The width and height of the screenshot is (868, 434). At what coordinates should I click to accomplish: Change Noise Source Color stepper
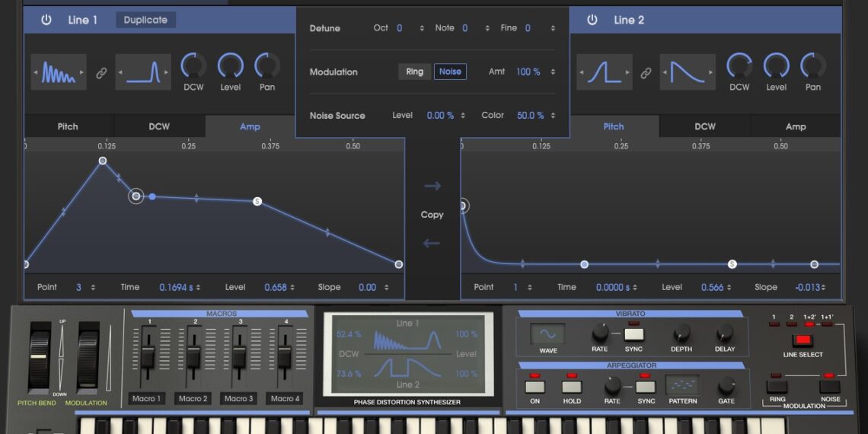(553, 116)
